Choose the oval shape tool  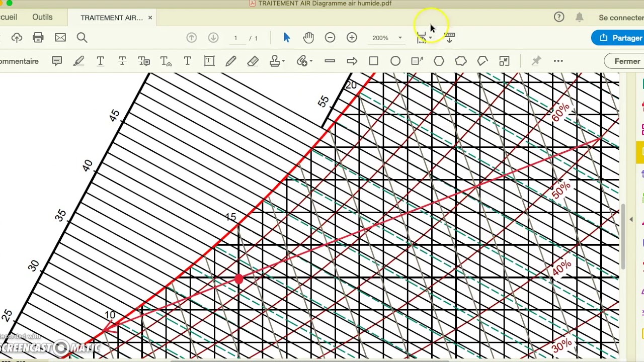coord(395,61)
